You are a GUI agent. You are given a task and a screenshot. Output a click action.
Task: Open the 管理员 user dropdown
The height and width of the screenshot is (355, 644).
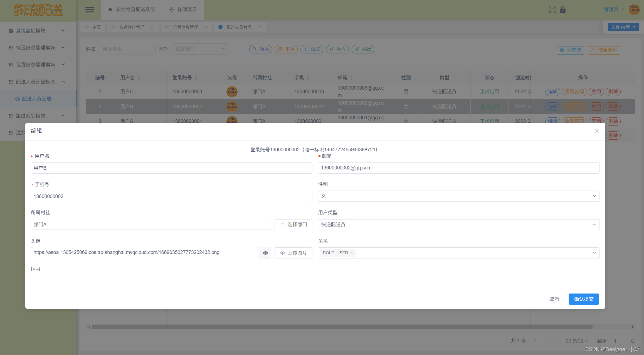point(614,9)
